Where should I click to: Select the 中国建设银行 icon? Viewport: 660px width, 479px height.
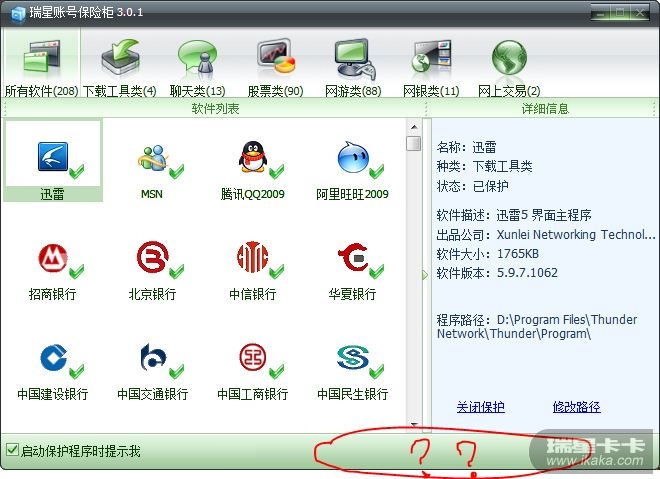coord(53,358)
